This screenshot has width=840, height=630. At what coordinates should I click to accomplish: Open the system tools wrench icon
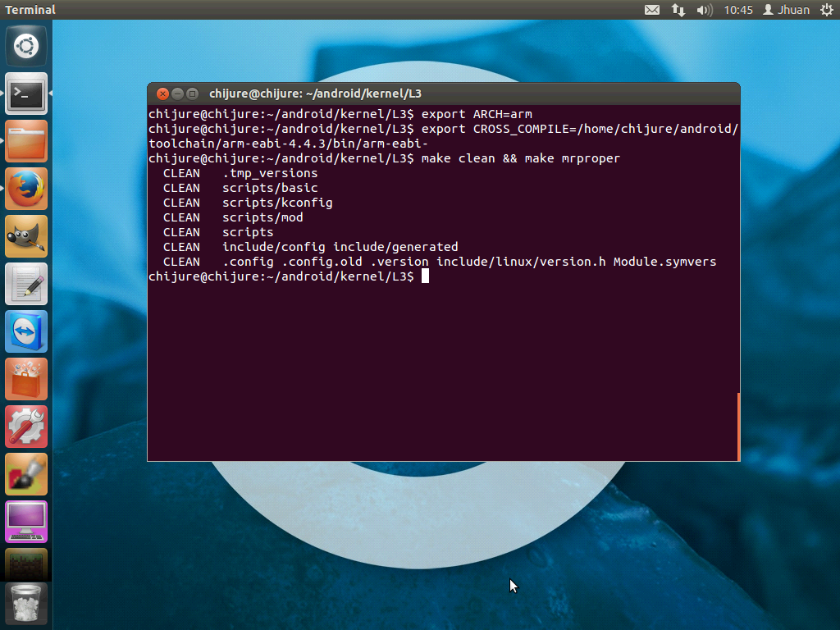point(25,426)
